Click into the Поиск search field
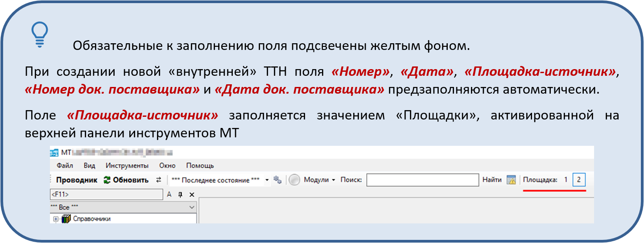This screenshot has height=243, width=644. [422, 180]
